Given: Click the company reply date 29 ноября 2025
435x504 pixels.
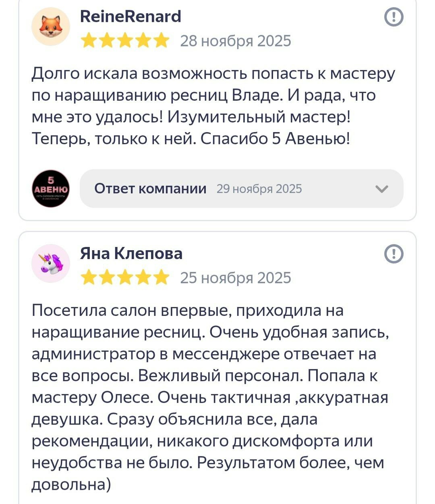Looking at the screenshot, I should pyautogui.click(x=259, y=189).
